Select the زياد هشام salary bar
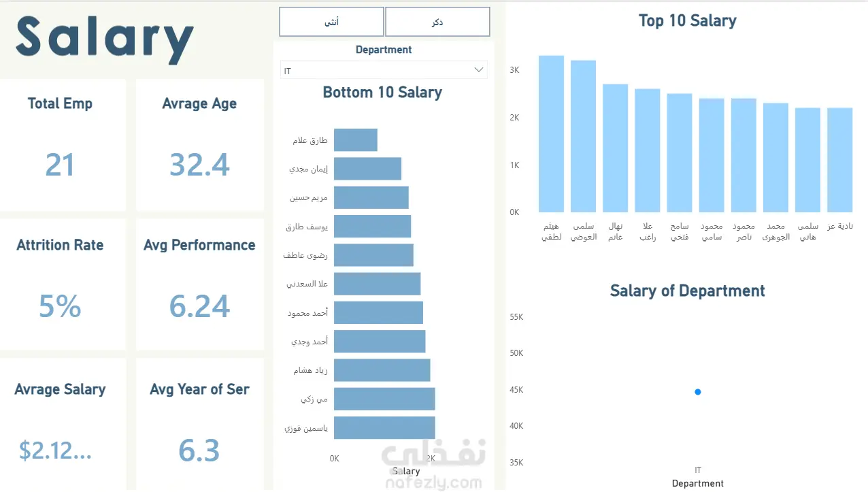Image resolution: width=868 pixels, height=492 pixels. pos(382,370)
